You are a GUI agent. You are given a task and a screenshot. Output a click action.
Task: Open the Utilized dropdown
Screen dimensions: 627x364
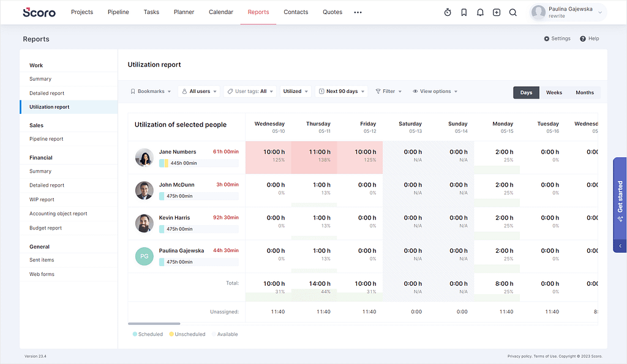[x=296, y=92]
